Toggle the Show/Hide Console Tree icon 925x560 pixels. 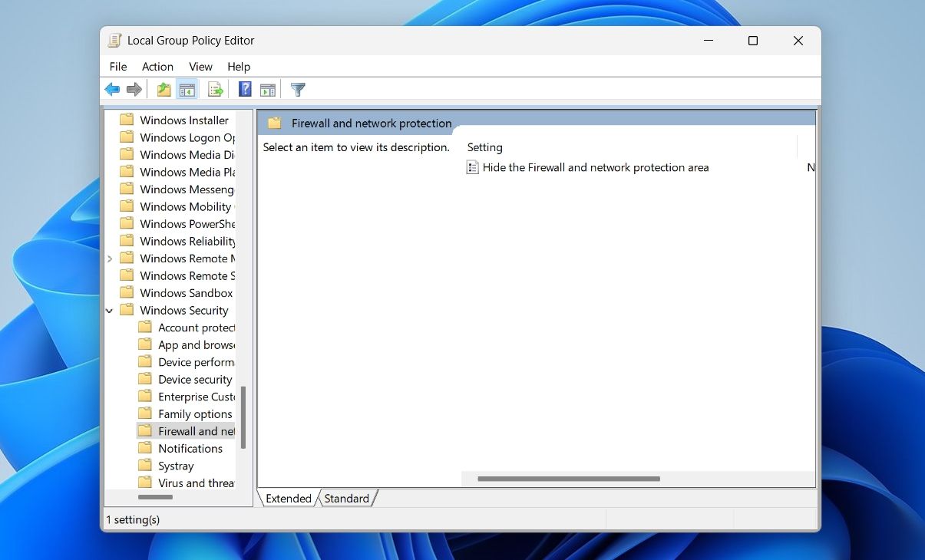(x=187, y=90)
